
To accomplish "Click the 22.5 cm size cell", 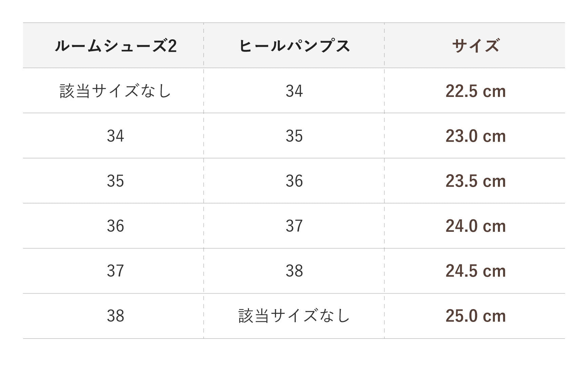I will click(x=476, y=91).
